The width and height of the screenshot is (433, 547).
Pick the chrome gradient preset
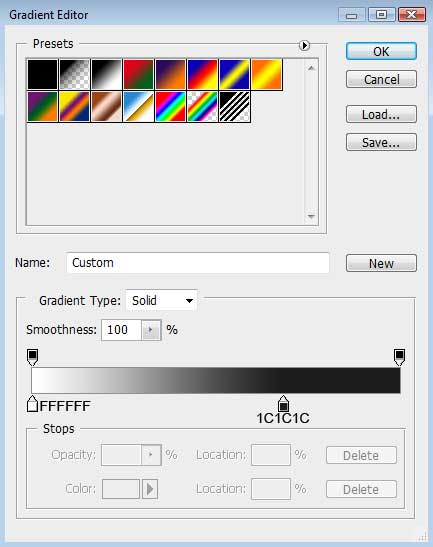tap(139, 106)
